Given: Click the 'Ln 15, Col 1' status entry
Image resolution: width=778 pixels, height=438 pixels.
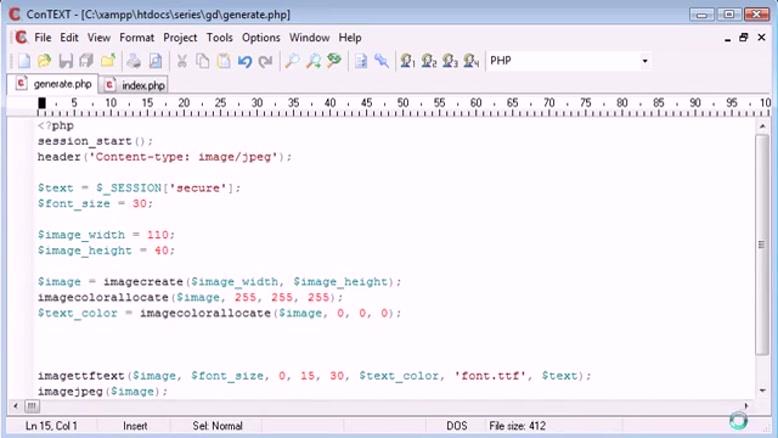Looking at the screenshot, I should [51, 426].
